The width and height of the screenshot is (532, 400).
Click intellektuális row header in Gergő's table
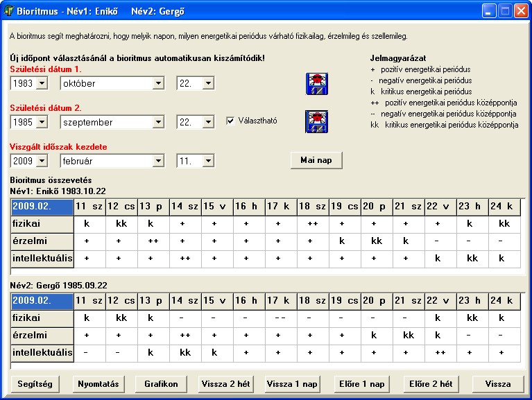(42, 353)
